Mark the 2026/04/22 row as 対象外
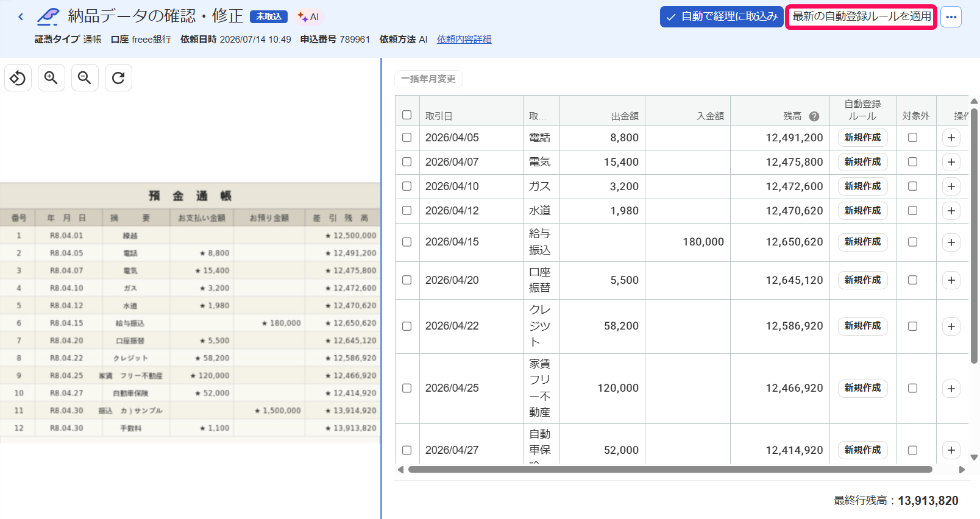This screenshot has height=519, width=980. [x=912, y=327]
